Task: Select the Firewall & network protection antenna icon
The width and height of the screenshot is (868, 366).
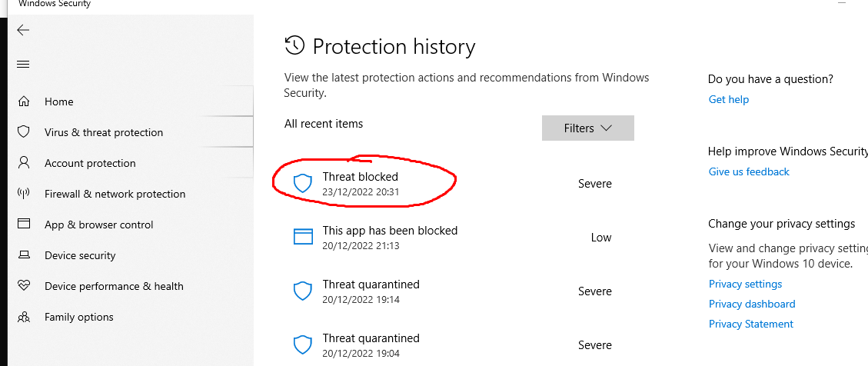Action: [x=23, y=193]
